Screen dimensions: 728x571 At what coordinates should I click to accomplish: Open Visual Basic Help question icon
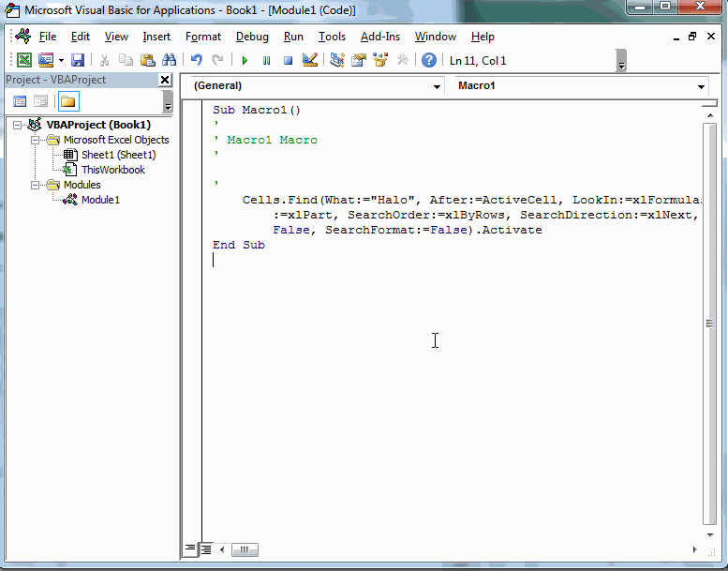(429, 60)
